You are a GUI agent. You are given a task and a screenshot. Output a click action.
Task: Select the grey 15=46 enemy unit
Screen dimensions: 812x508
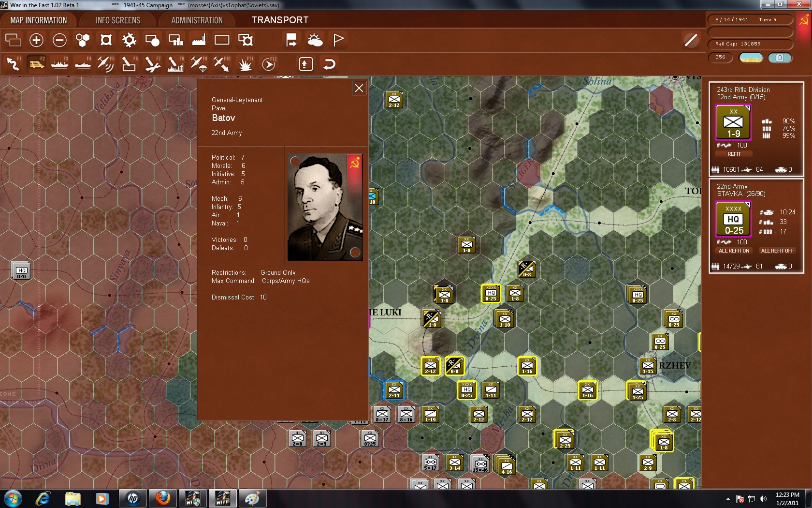pos(480,464)
